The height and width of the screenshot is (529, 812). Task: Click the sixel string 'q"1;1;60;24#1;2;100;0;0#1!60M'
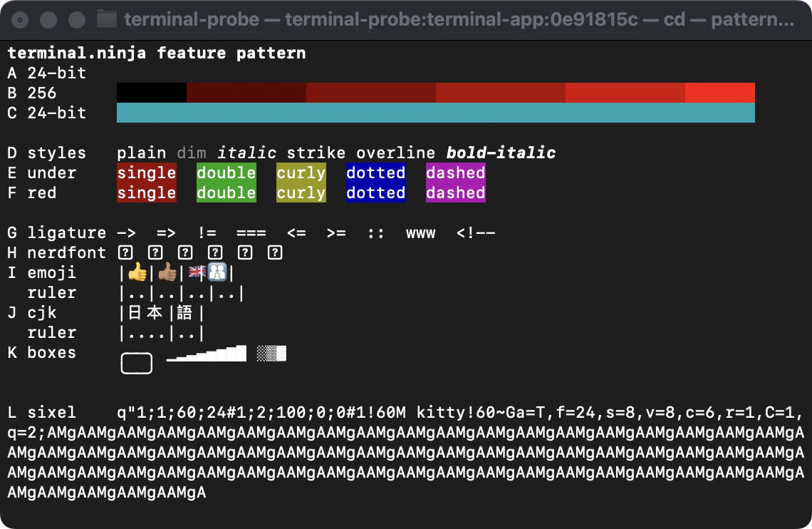coord(261,412)
